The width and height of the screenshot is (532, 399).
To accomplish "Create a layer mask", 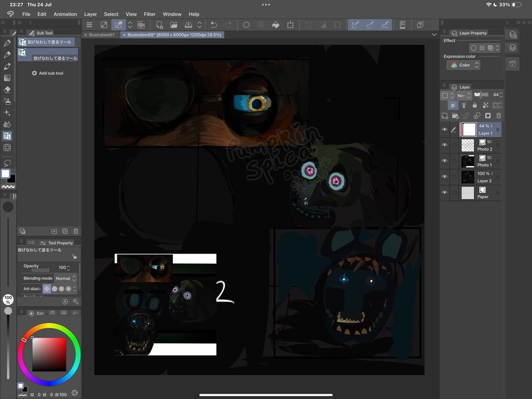I will [488, 116].
